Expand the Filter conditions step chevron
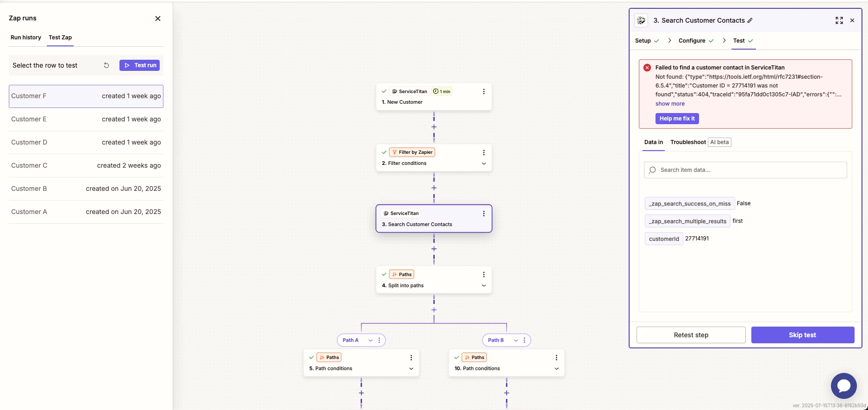 (484, 164)
